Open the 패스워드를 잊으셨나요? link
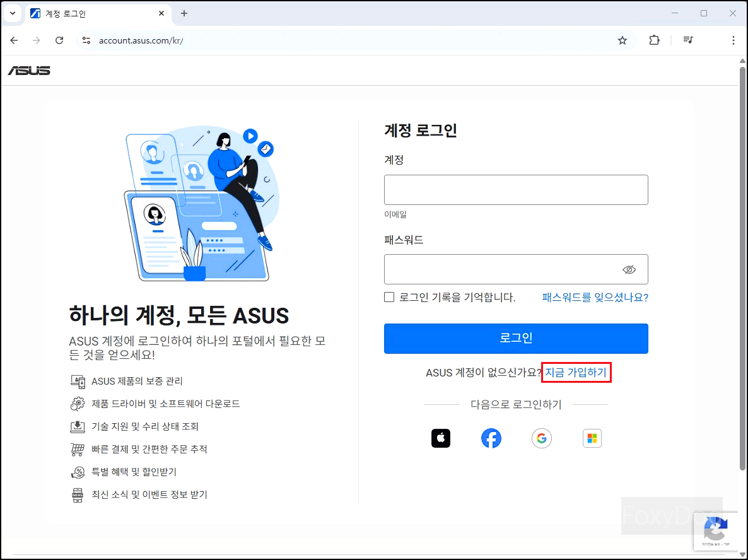The width and height of the screenshot is (748, 560). click(595, 297)
